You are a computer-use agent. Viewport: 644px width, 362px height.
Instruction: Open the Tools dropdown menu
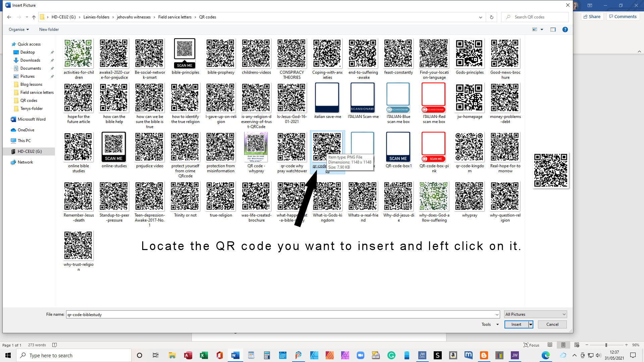[x=490, y=324]
